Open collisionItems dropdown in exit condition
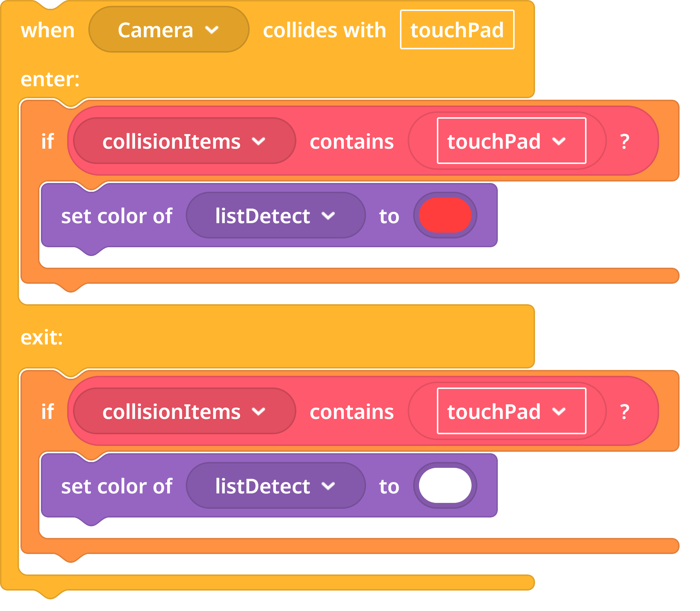 184,411
